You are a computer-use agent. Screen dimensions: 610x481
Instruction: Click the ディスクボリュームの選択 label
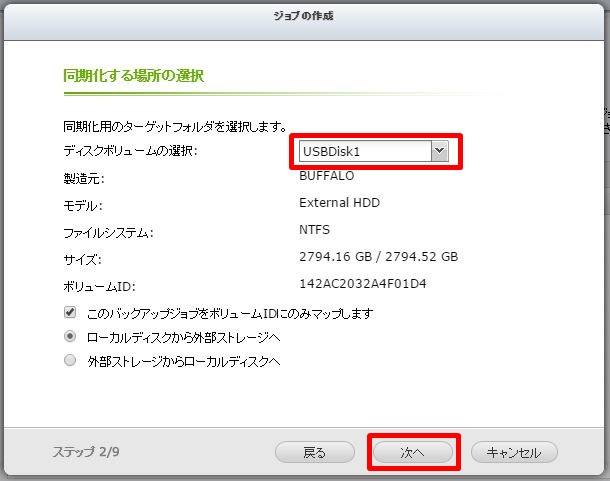(131, 151)
